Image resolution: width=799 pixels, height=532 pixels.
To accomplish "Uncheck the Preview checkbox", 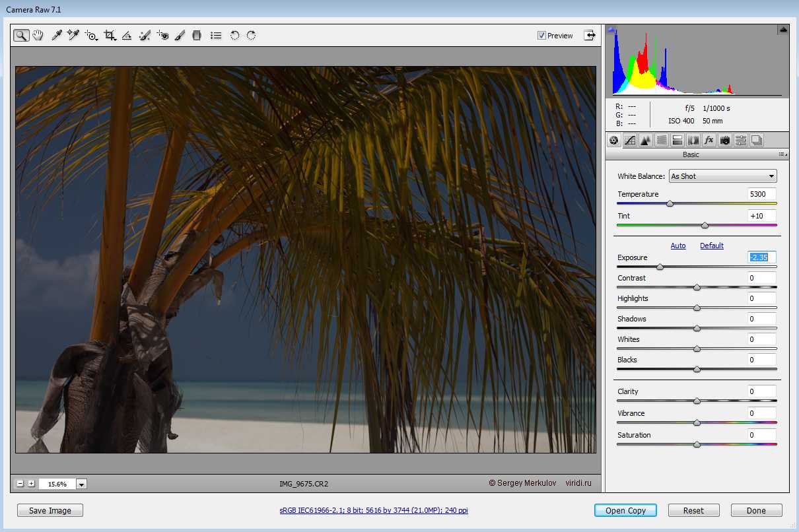I will click(x=541, y=36).
